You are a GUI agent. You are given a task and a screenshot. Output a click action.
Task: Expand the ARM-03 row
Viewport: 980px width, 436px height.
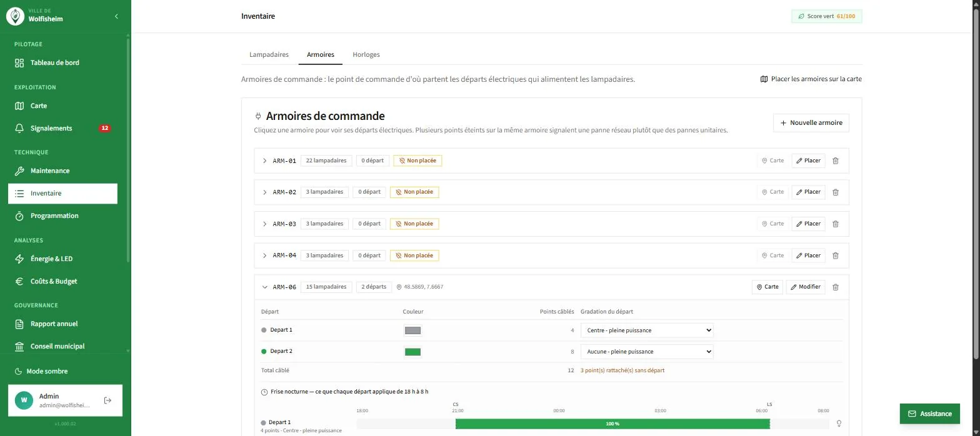click(265, 224)
